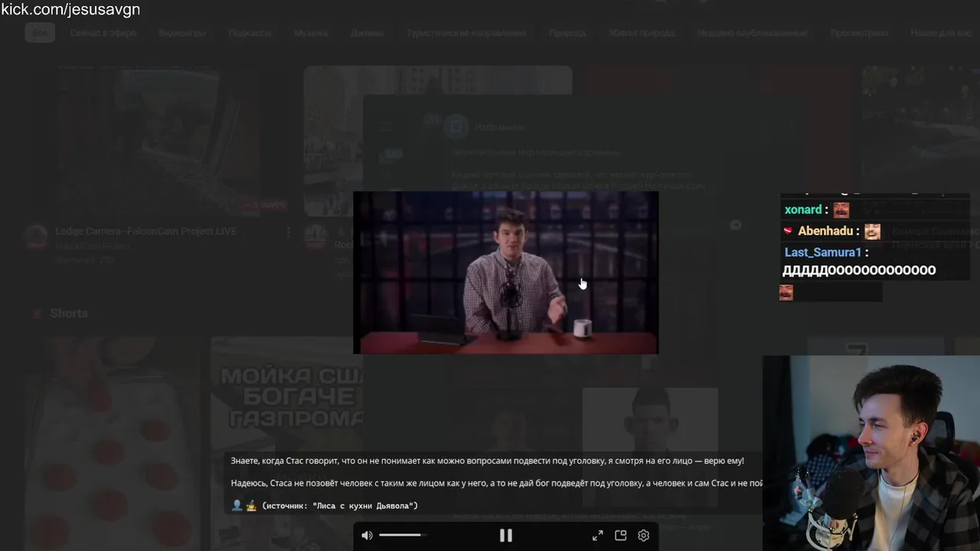980x551 pixels.
Task: Click chat message "ДДДДД0000000000000"
Action: (859, 270)
